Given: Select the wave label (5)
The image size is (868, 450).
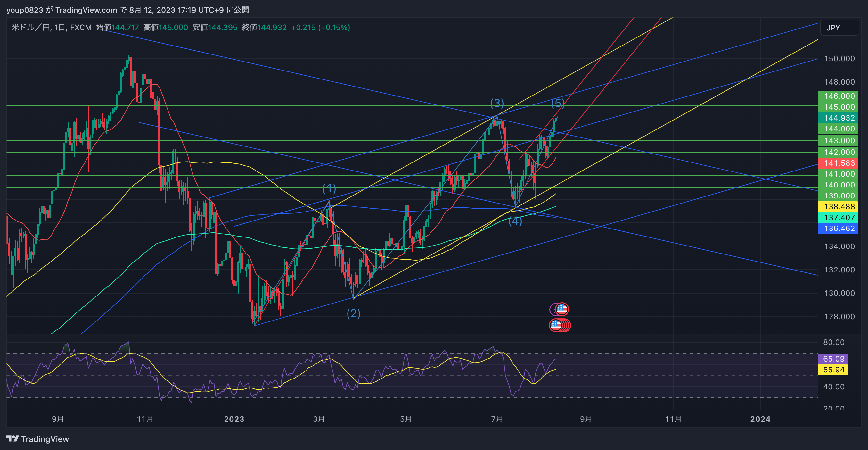Looking at the screenshot, I should pos(558,103).
